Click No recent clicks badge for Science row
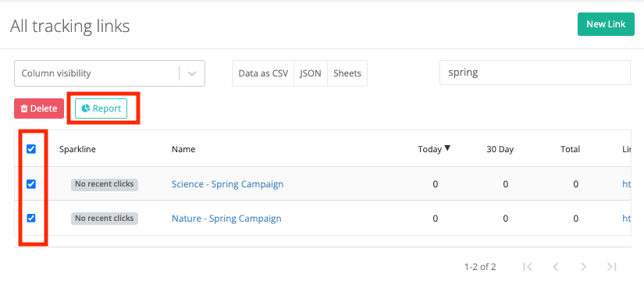The image size is (644, 281). [x=105, y=184]
